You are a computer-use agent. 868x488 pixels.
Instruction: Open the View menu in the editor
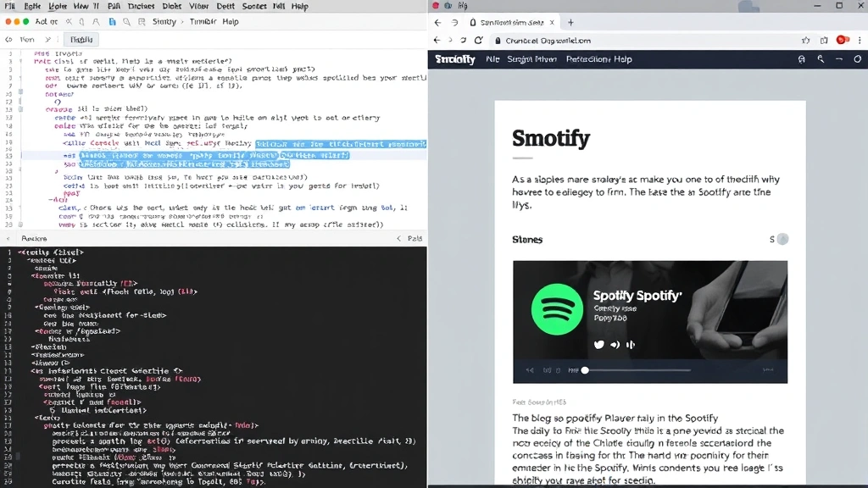tap(80, 7)
